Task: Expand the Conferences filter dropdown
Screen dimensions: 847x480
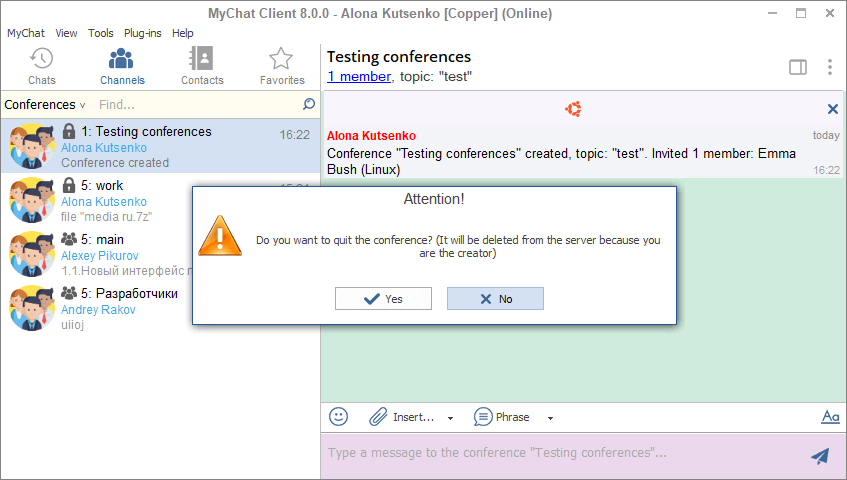Action: pyautogui.click(x=45, y=104)
